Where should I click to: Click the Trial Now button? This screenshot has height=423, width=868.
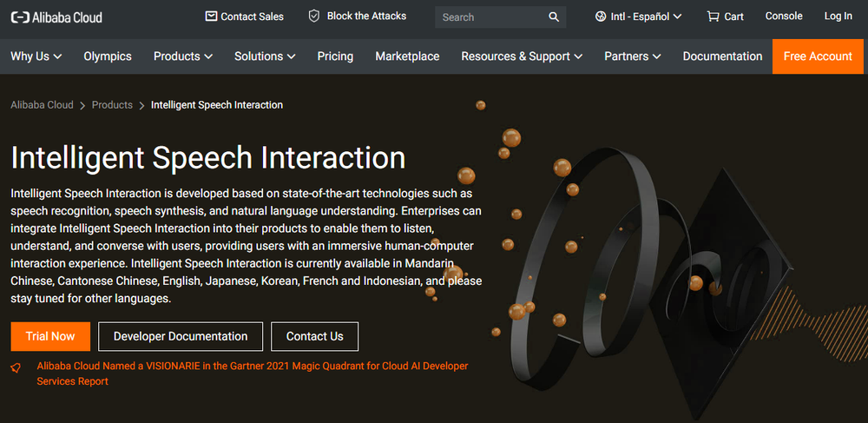coord(50,337)
